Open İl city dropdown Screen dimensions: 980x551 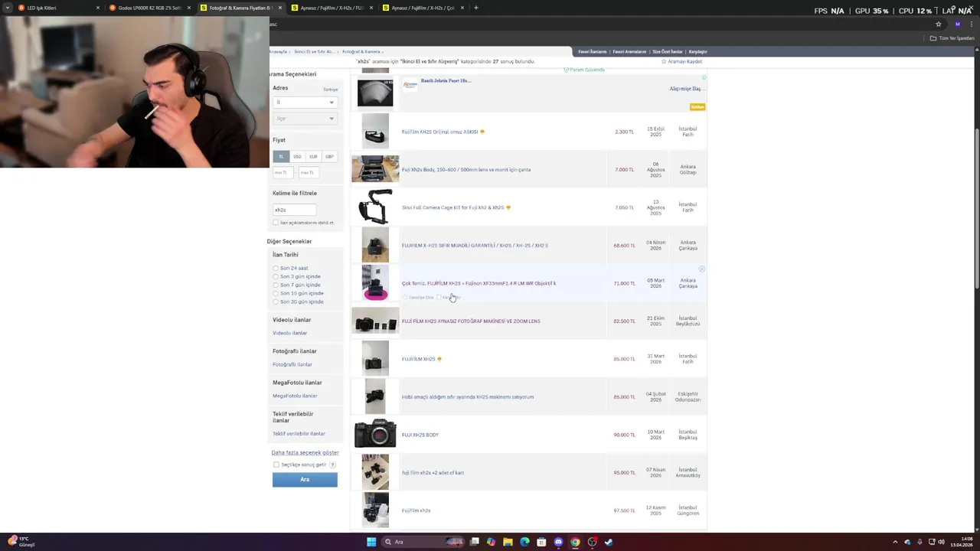click(x=305, y=102)
